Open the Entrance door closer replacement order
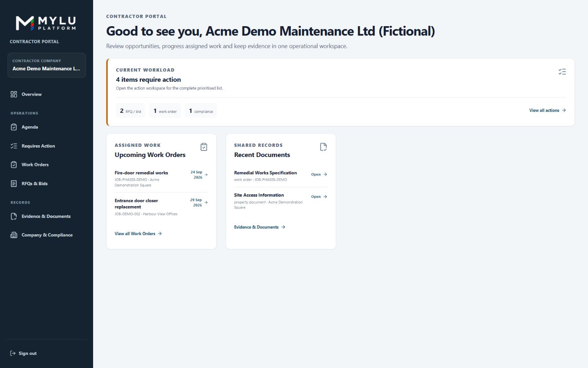Screen dimensions: 588x368 (161, 207)
